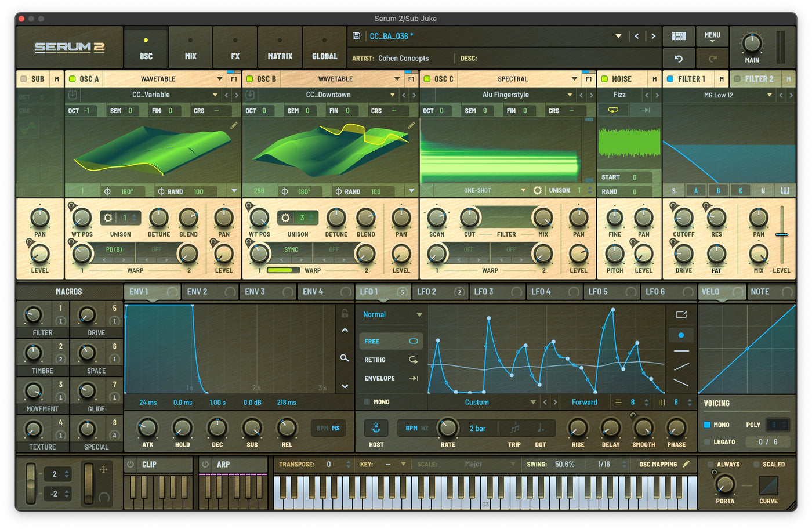The image size is (812, 529).
Task: Open the preset browser grid icon
Action: point(679,35)
